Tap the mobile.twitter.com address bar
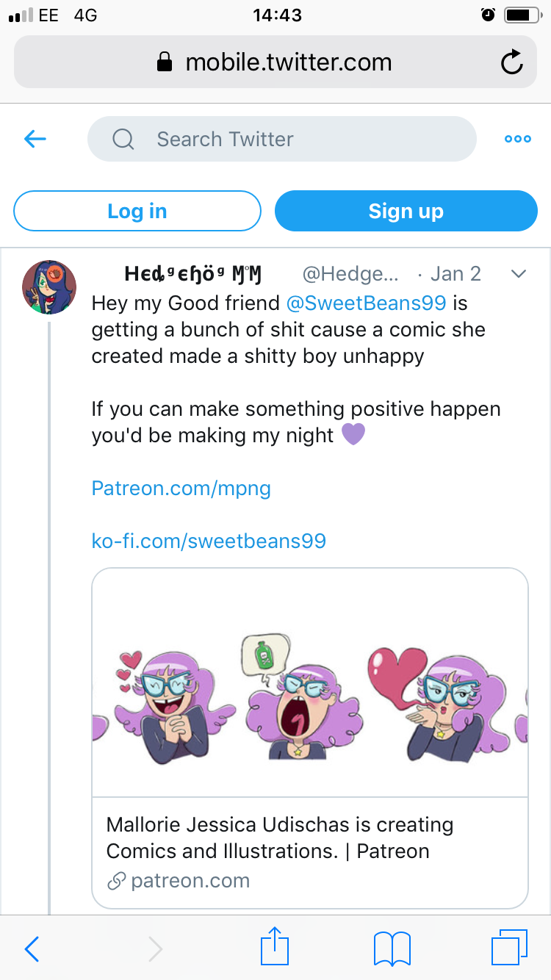Image resolution: width=551 pixels, height=980 pixels. coord(275,62)
